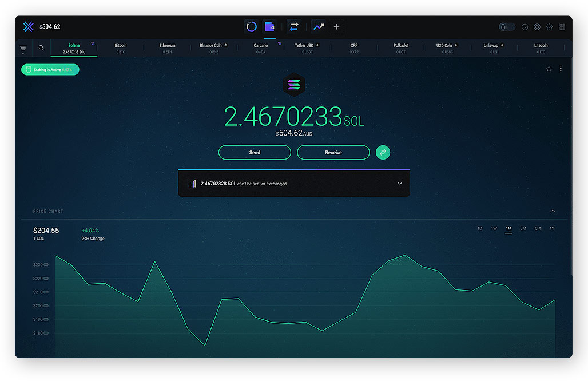Click the Staking Is Active badge
Image resolution: width=588 pixels, height=381 pixels.
tap(50, 69)
